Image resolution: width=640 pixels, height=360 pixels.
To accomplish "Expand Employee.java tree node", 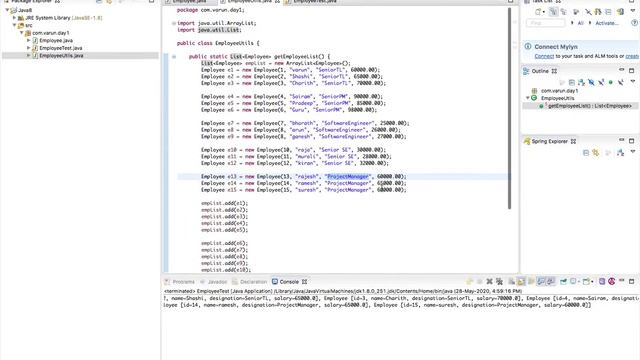I will (x=29, y=40).
